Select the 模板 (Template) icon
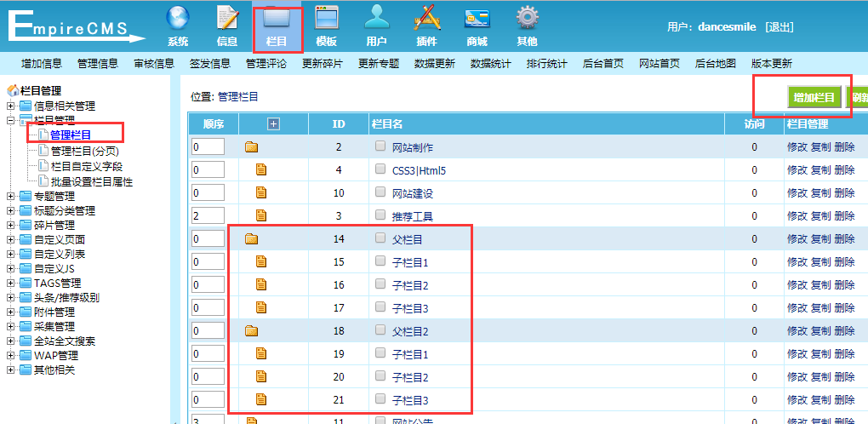The width and height of the screenshot is (868, 424). [x=326, y=20]
